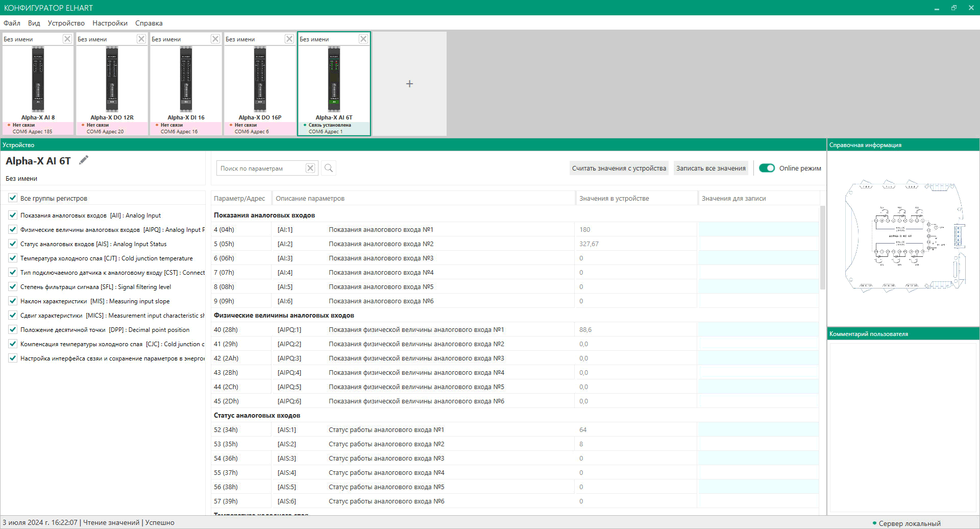Click write-value cell for [AIS:1] row
The image size is (980, 529).
coord(758,430)
